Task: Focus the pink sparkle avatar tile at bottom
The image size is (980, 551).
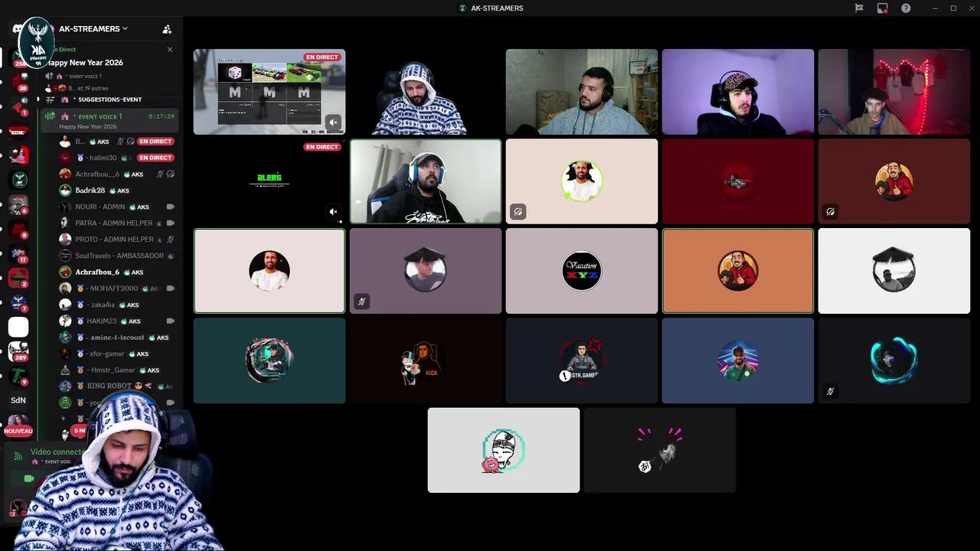Action: point(660,450)
